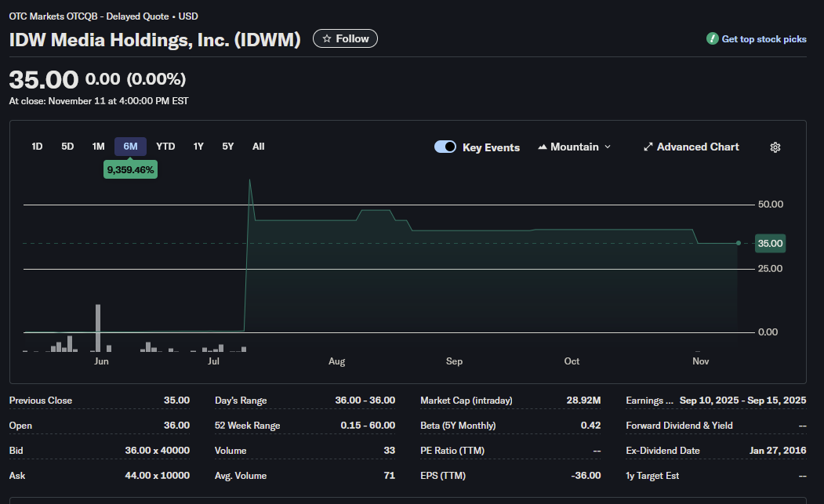Open the Advanced Chart view

point(692,147)
